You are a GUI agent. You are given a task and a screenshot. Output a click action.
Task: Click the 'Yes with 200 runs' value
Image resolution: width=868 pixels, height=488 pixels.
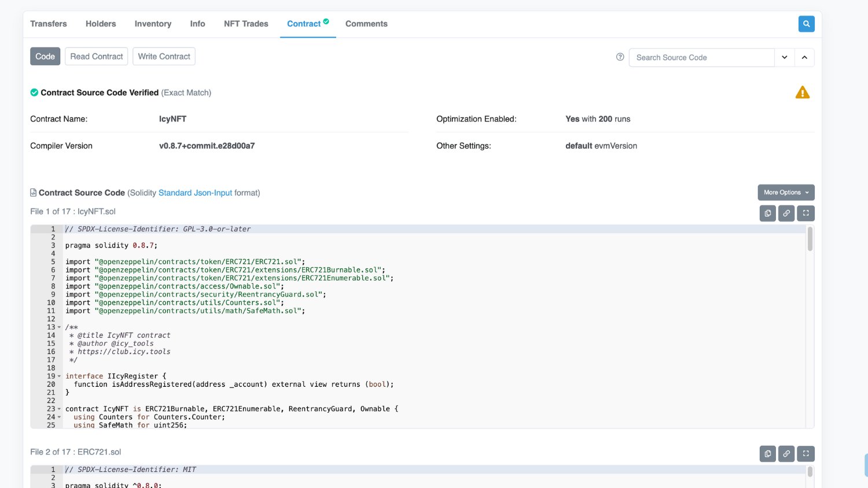coord(598,119)
